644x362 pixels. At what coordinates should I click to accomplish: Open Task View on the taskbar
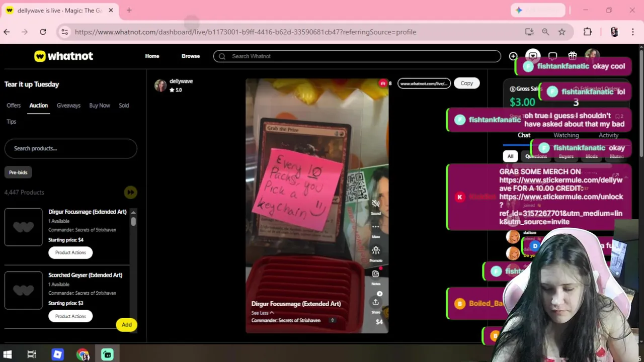coord(32,354)
